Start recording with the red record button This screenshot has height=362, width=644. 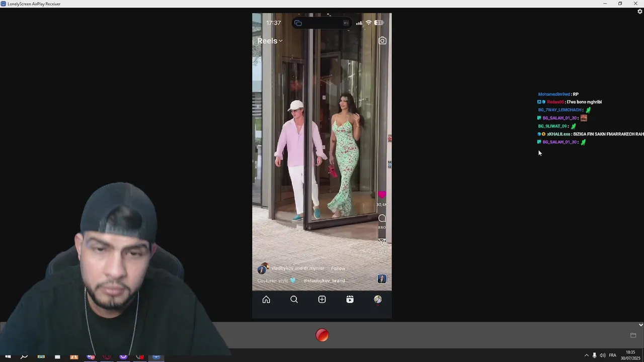tap(322, 335)
